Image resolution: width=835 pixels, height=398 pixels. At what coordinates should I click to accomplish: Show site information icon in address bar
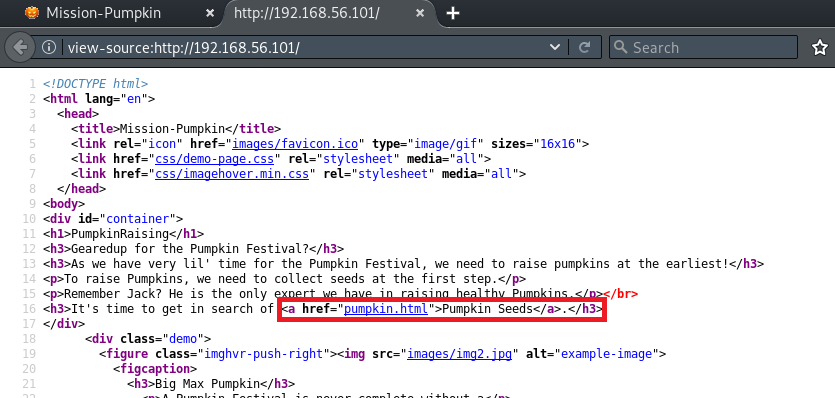[49, 47]
